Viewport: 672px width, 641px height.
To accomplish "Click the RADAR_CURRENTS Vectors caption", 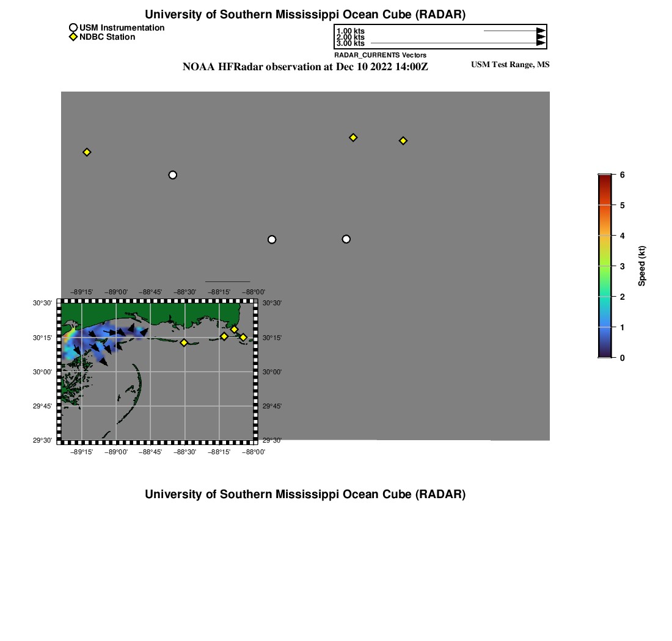I will pos(380,55).
